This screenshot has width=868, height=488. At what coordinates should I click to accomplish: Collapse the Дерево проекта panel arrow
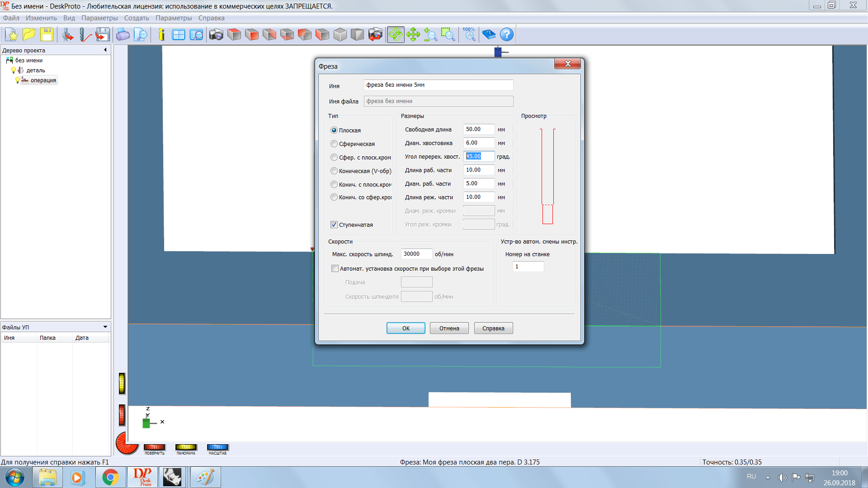coord(105,50)
